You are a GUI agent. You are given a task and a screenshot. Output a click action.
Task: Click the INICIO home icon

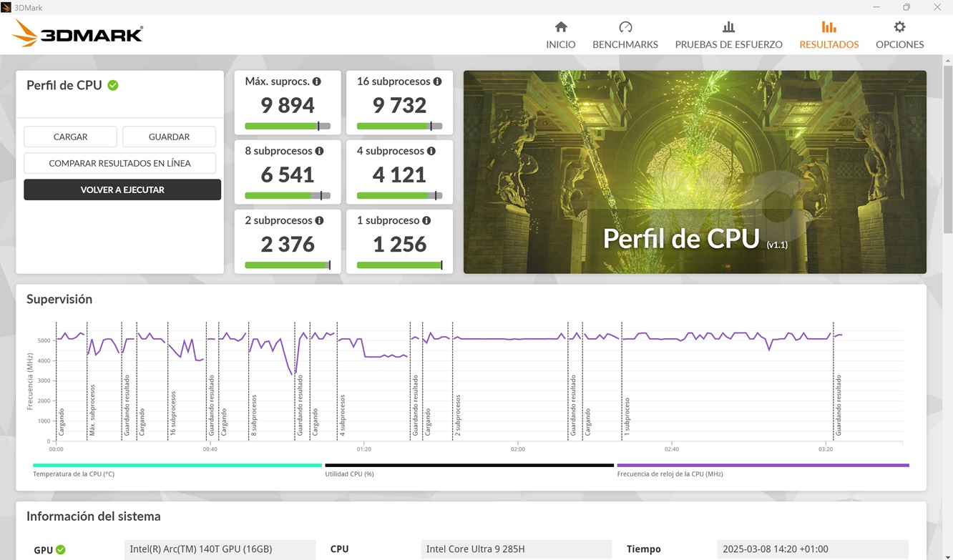coord(560,28)
